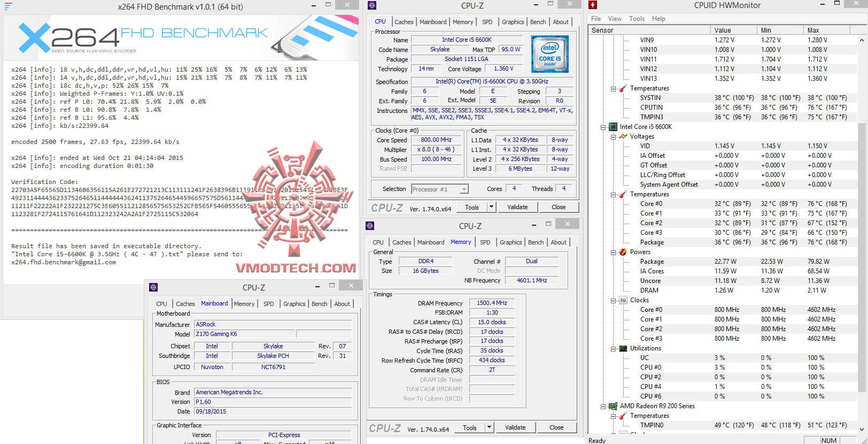The height and width of the screenshot is (444, 868).
Task: Click the CPU-Z app icon in top CPU-Z window
Action: 373,5
